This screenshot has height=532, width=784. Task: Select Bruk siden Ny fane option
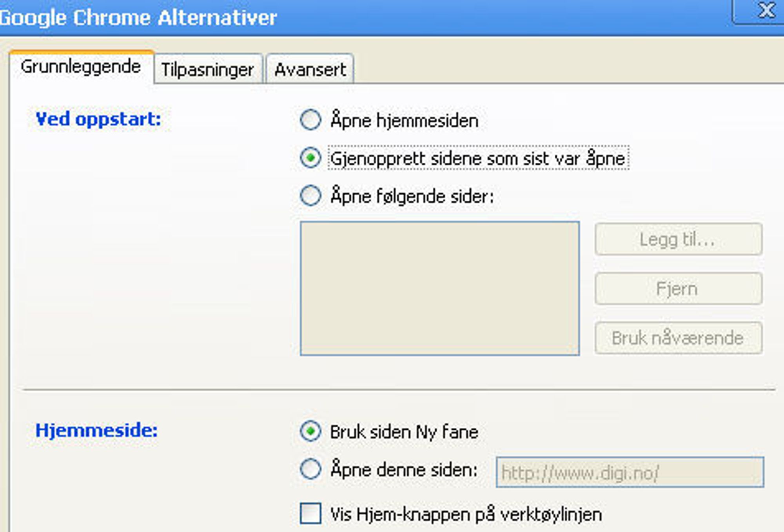point(310,432)
